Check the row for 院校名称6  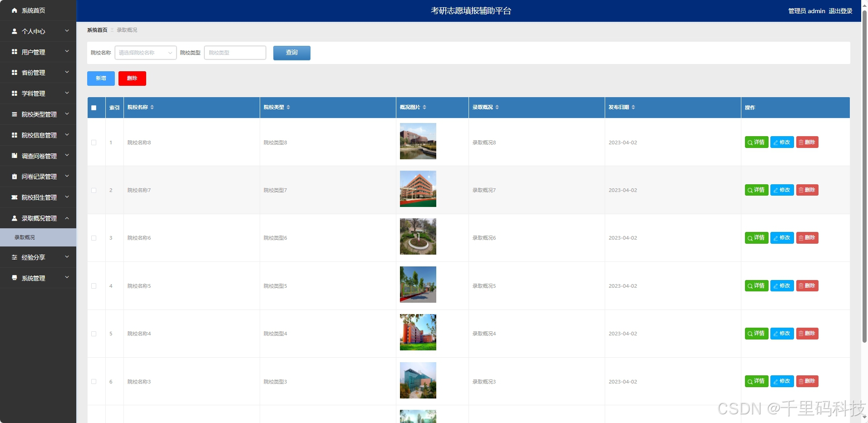(x=94, y=238)
